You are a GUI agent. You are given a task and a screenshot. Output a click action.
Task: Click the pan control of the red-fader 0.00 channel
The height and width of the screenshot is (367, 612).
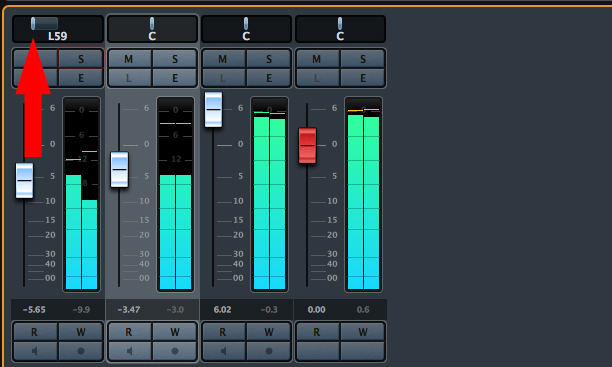click(x=340, y=29)
